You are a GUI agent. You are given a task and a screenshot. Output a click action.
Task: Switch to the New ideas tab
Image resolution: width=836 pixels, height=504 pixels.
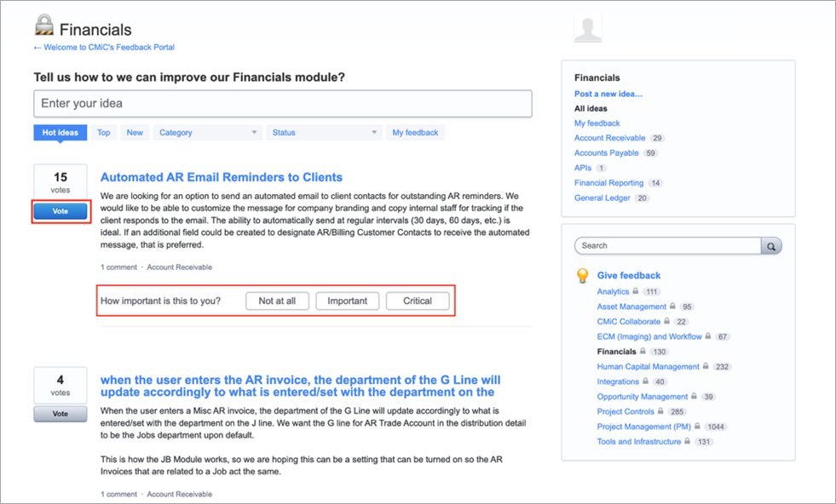[x=134, y=132]
